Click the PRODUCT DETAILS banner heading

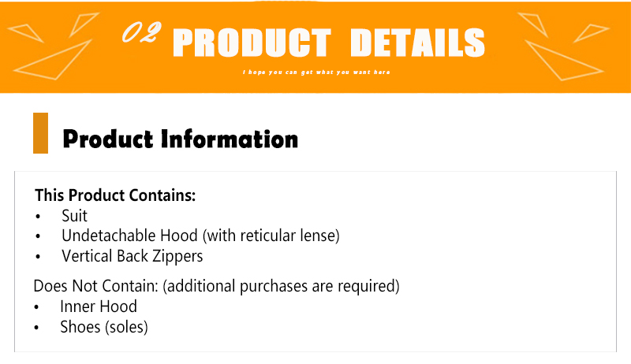(x=329, y=43)
